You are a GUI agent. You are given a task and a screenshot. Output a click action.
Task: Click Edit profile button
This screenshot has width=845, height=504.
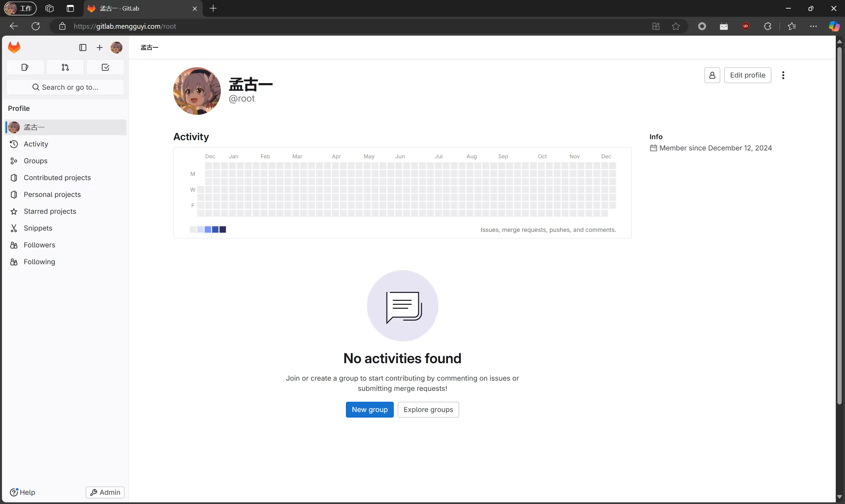tap(747, 75)
